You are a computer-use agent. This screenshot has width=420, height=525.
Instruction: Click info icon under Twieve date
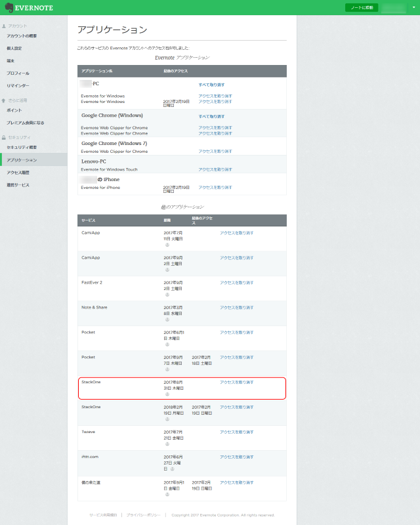[167, 444]
